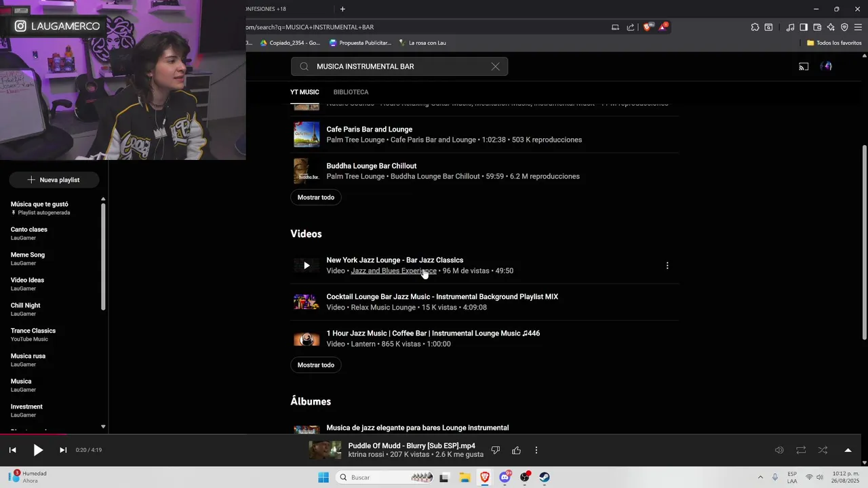Clear the search box with the X
The width and height of the screenshot is (868, 488).
(495, 66)
